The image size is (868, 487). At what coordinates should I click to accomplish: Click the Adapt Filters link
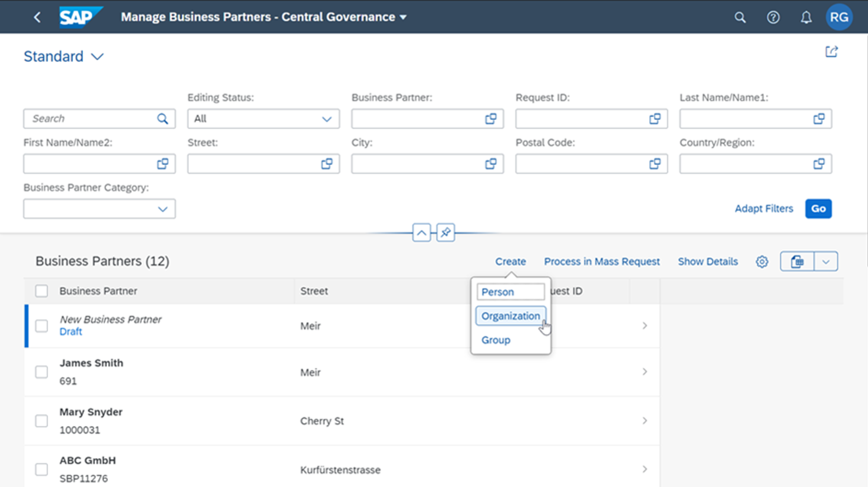click(764, 208)
